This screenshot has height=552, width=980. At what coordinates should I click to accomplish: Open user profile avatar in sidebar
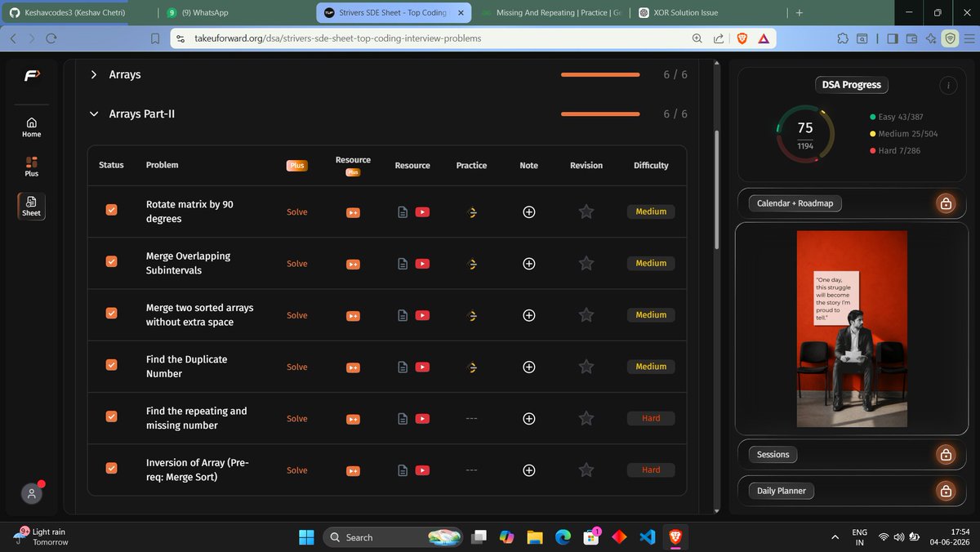[x=32, y=493]
